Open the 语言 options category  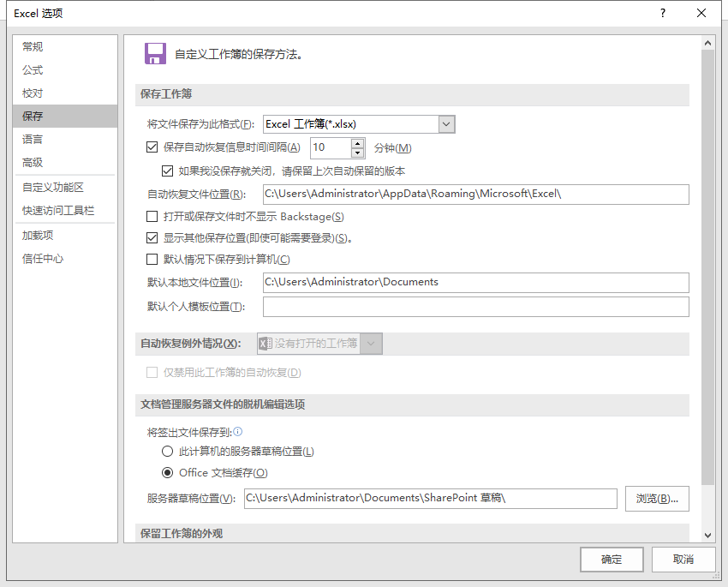[x=65, y=140]
